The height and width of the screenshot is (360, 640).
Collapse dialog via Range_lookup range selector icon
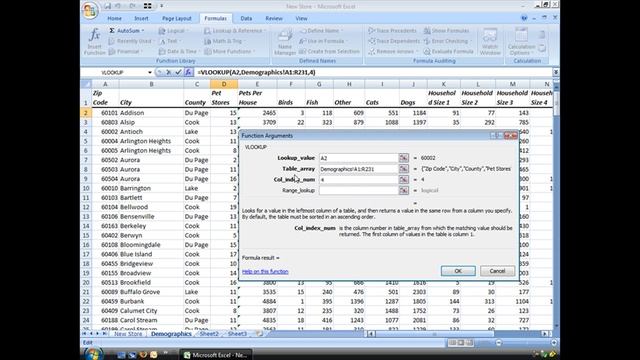coord(404,190)
